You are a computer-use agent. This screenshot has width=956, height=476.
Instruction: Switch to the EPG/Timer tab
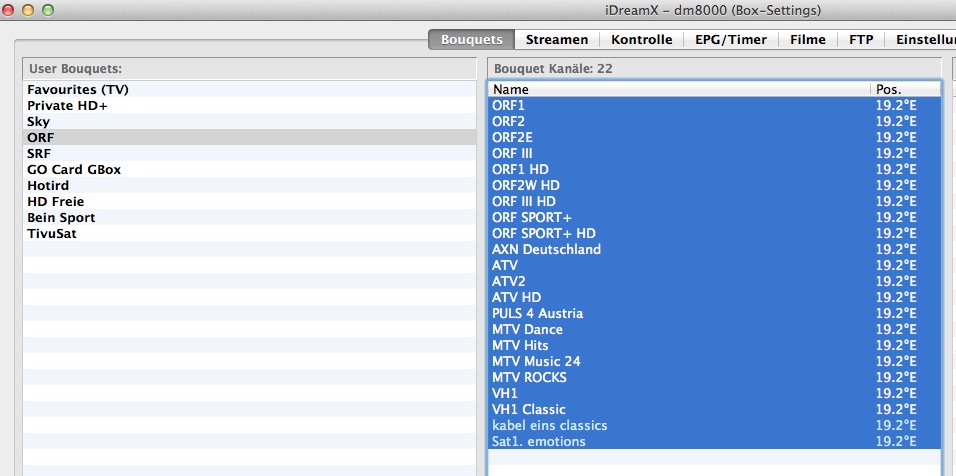[x=730, y=40]
